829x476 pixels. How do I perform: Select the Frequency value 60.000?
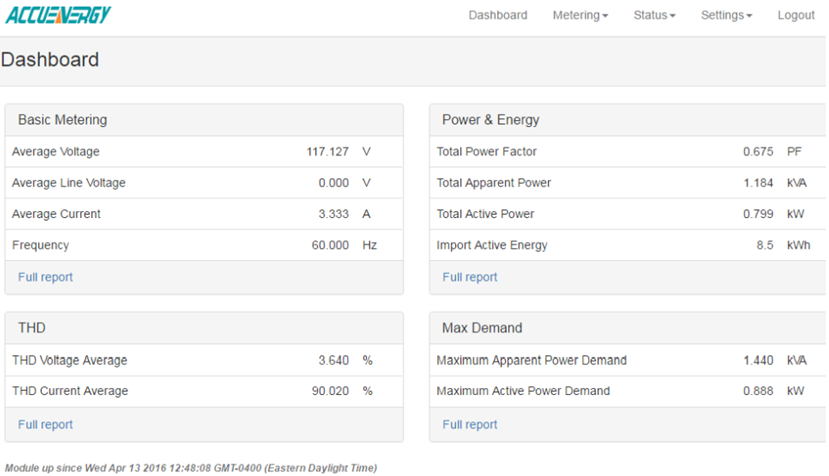click(x=330, y=245)
